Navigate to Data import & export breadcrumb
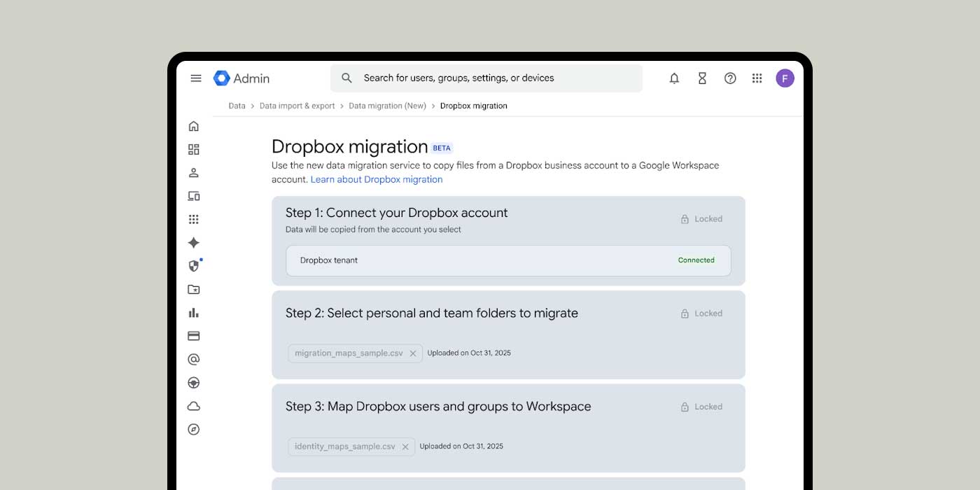980x490 pixels. (297, 106)
